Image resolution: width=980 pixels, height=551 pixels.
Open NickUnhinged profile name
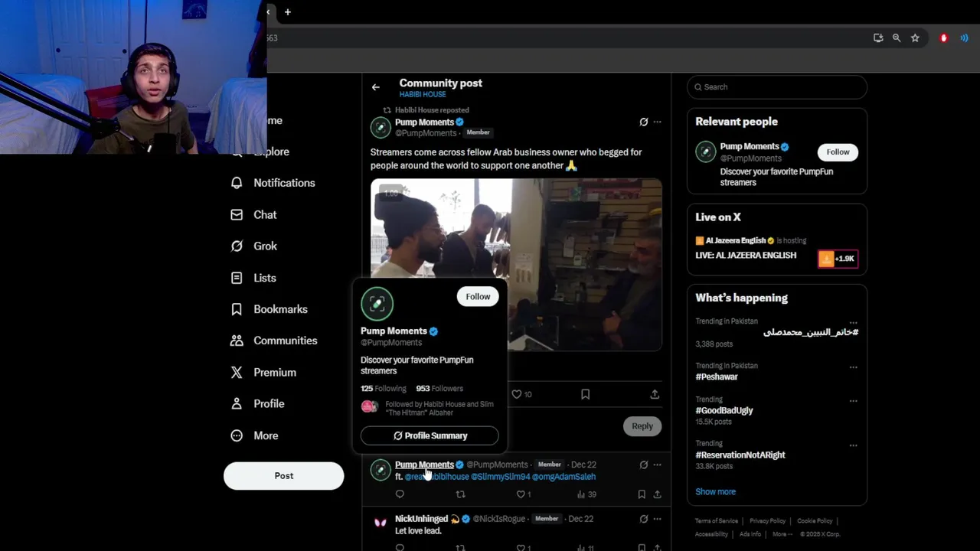coord(421,519)
